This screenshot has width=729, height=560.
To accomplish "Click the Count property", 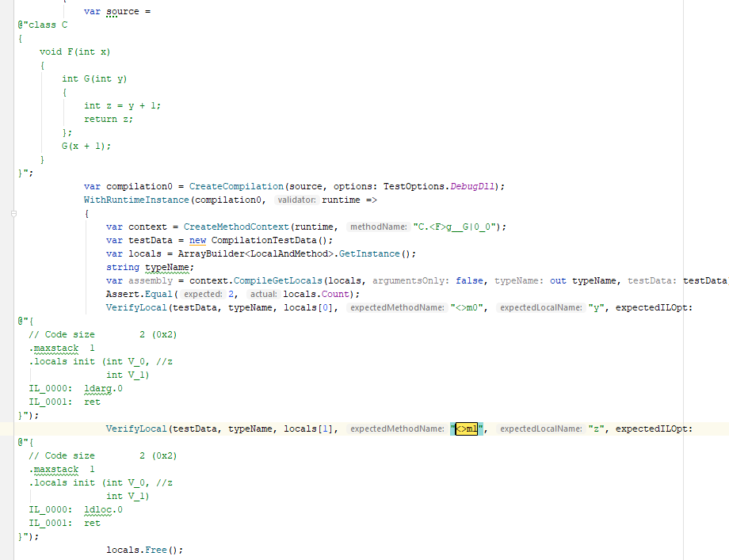I will (336, 294).
